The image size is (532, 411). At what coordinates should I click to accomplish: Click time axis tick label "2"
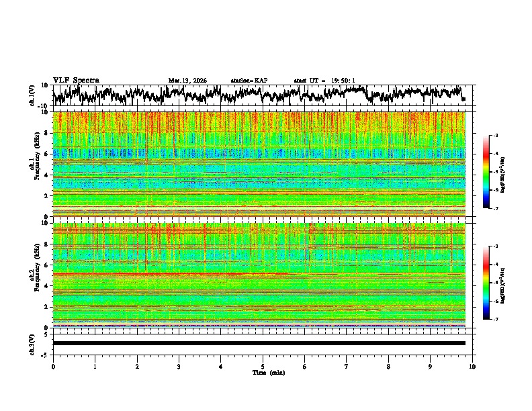(x=137, y=367)
